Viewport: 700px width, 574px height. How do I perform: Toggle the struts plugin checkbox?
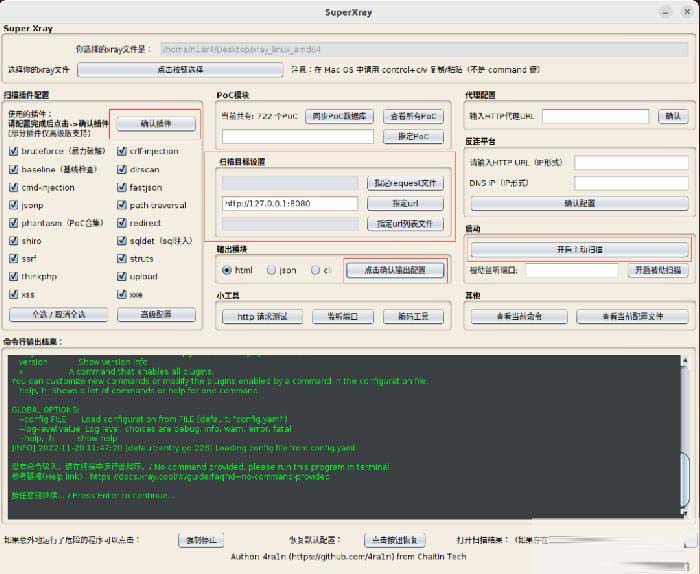121,258
